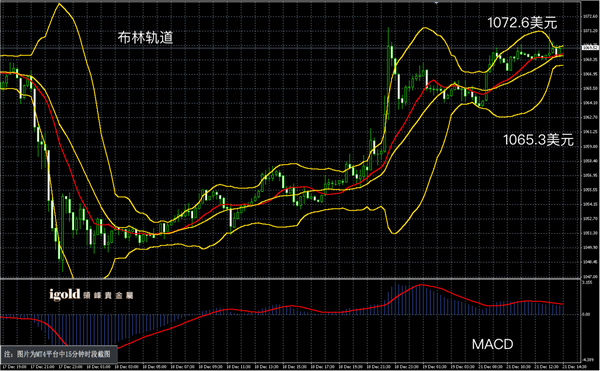This screenshot has width=600, height=371.
Task: Select the current price tag on price axis
Action: (590, 47)
